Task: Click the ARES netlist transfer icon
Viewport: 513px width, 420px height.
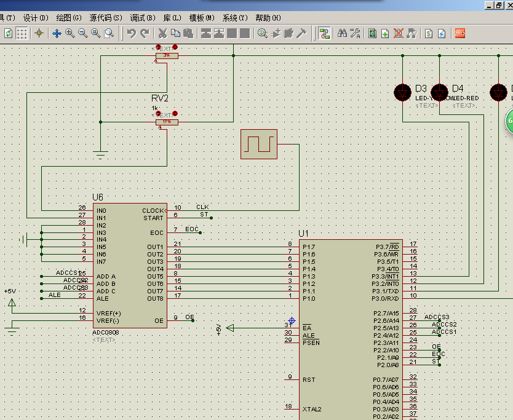Action: (x=459, y=33)
